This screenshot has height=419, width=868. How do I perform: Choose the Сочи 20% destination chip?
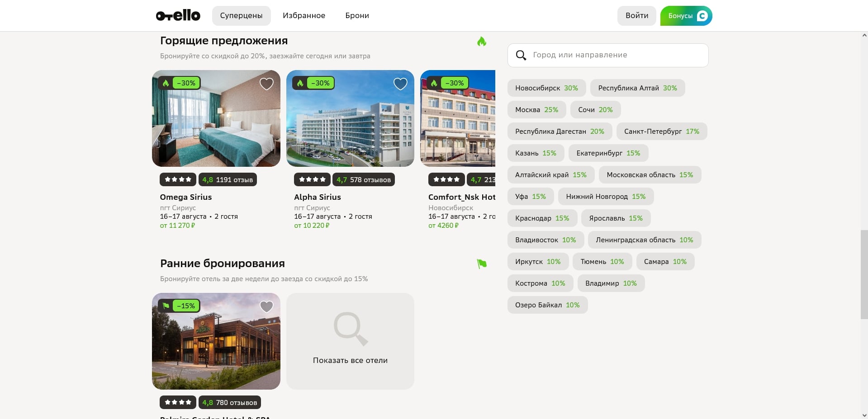[595, 110]
